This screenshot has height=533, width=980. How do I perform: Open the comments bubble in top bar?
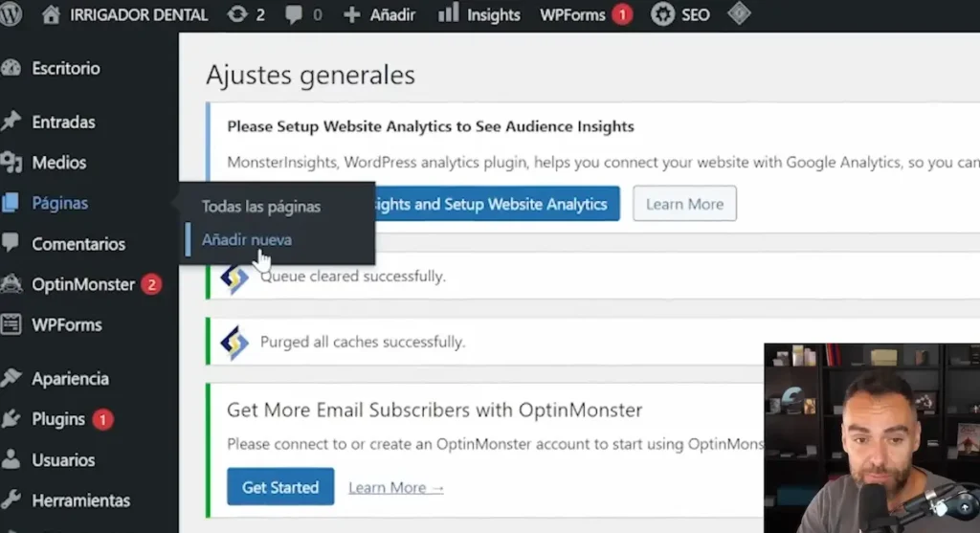coord(293,14)
